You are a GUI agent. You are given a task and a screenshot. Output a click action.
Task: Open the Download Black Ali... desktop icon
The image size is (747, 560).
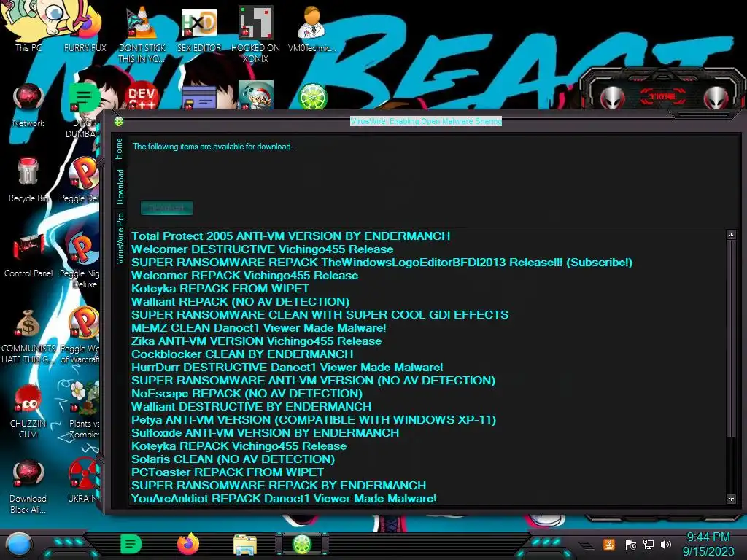pyautogui.click(x=28, y=486)
